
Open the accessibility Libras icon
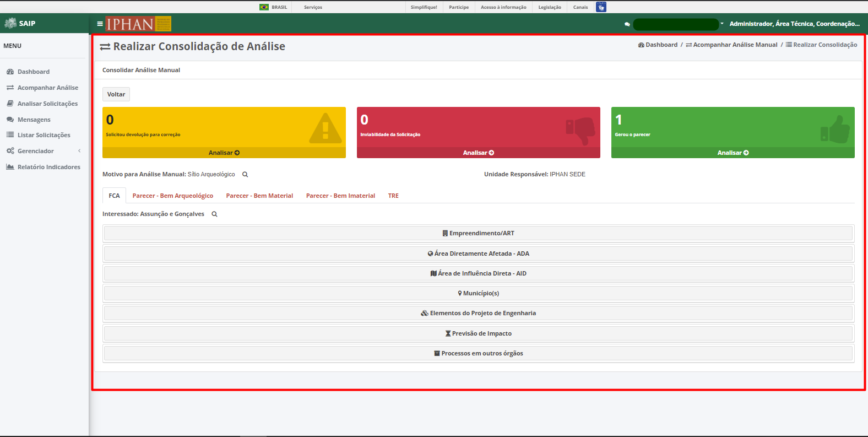[x=601, y=7]
